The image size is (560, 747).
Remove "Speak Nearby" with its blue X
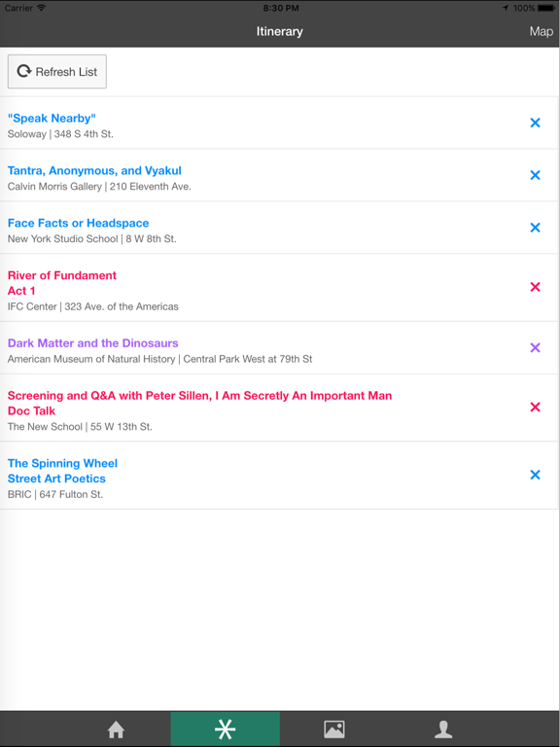point(535,123)
